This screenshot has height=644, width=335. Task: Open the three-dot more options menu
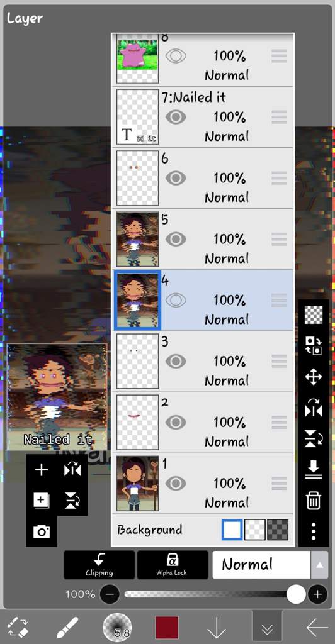point(313,531)
